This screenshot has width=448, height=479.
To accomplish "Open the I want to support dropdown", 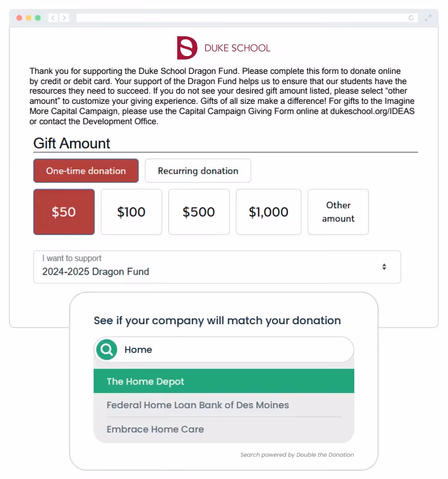I will click(x=217, y=267).
